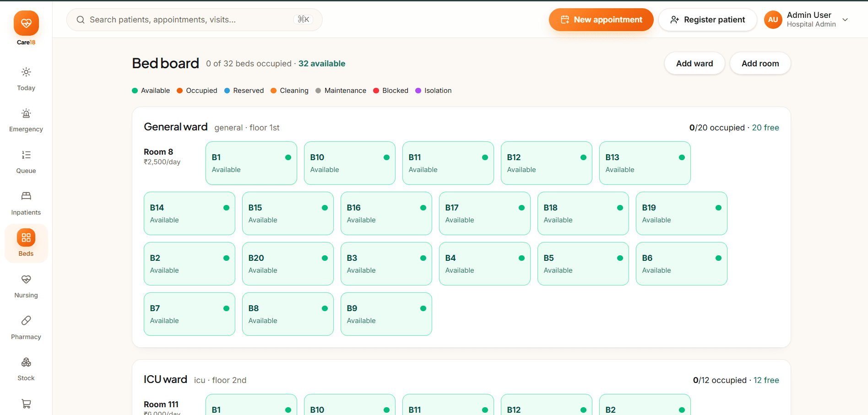Click the Isolation purple legend dot
Image resolution: width=868 pixels, height=415 pixels.
(418, 91)
